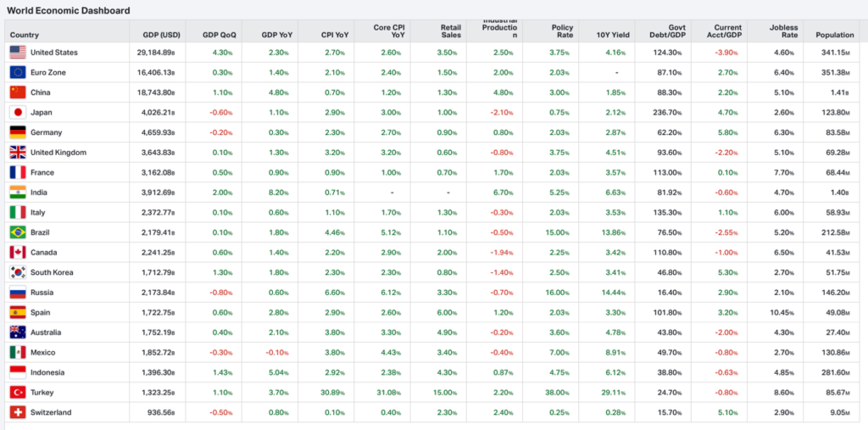The width and height of the screenshot is (868, 430).
Task: Click the Country column header
Action: coord(25,35)
